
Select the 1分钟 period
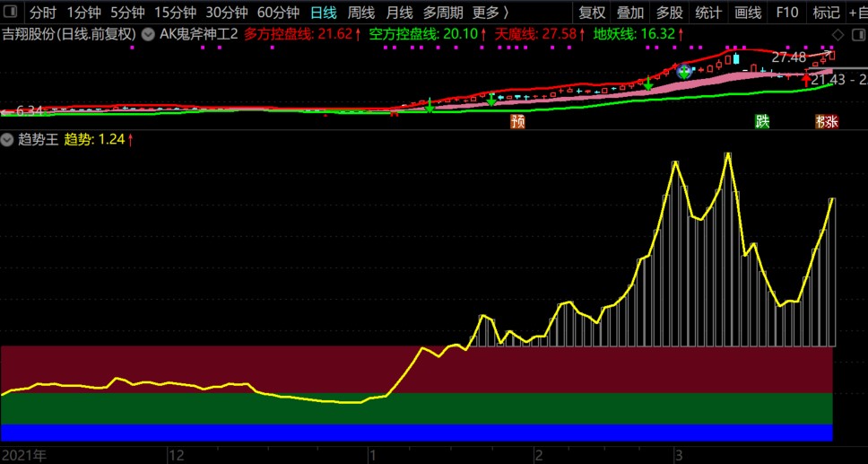point(84,13)
